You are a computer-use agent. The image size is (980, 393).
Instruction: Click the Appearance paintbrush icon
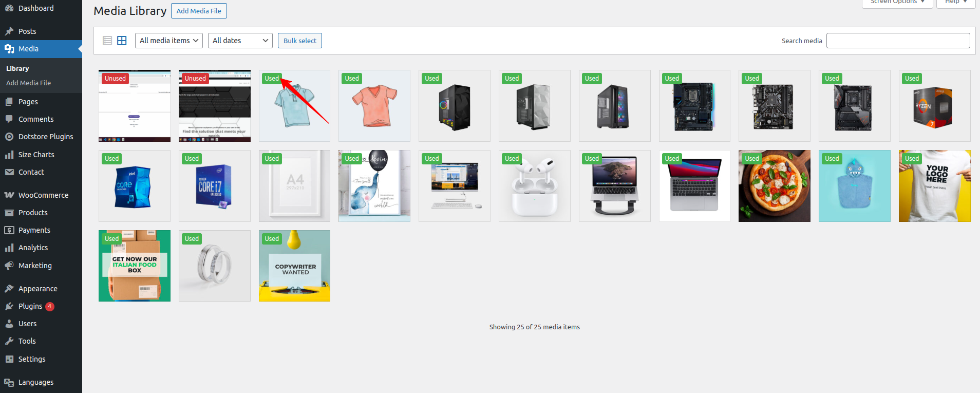pyautogui.click(x=9, y=289)
